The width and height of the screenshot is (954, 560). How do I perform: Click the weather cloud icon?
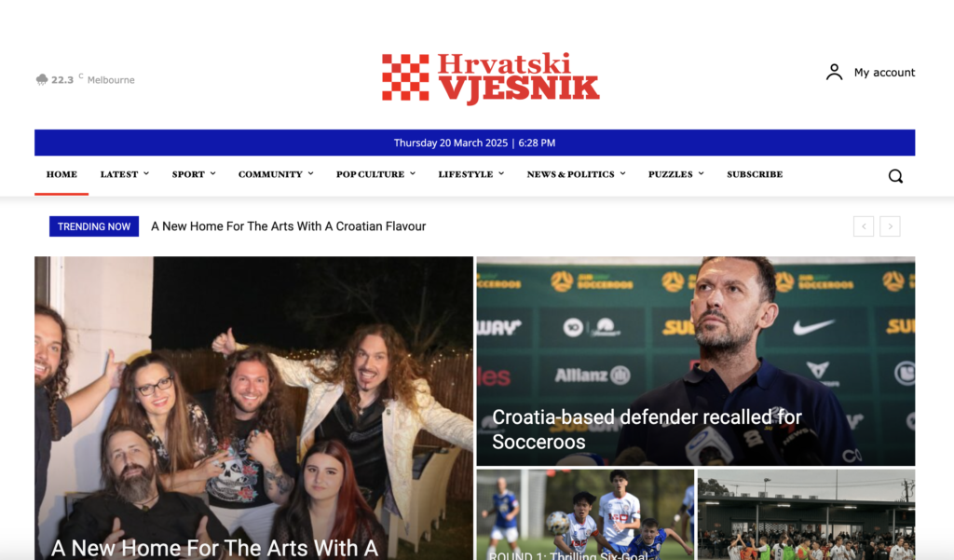click(x=41, y=80)
